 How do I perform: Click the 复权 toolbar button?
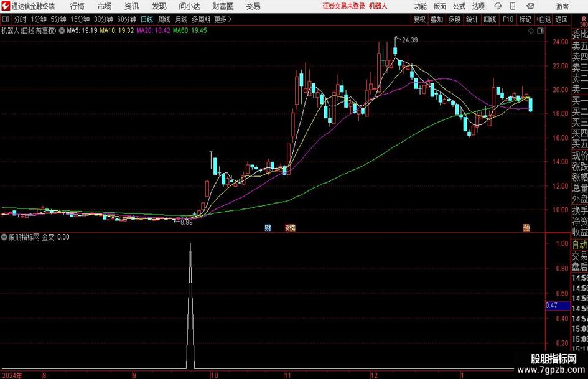419,19
